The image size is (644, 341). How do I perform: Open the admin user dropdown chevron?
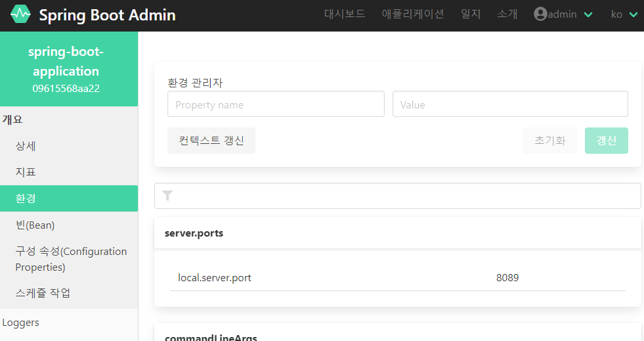(x=588, y=14)
